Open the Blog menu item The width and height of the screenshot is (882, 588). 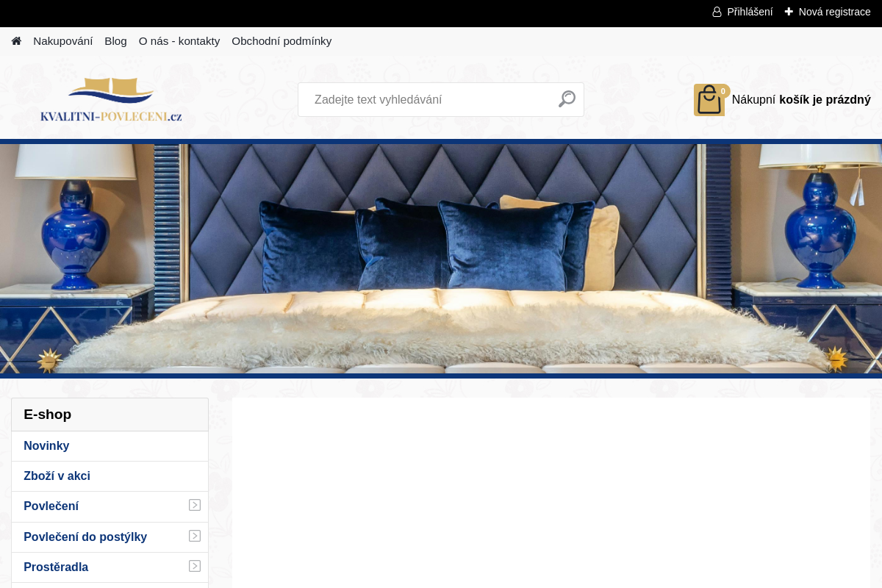[x=115, y=41]
